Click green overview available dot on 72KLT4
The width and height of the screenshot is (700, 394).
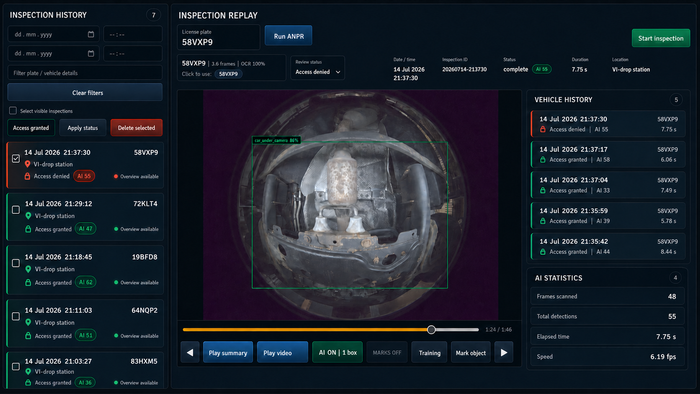pos(116,229)
